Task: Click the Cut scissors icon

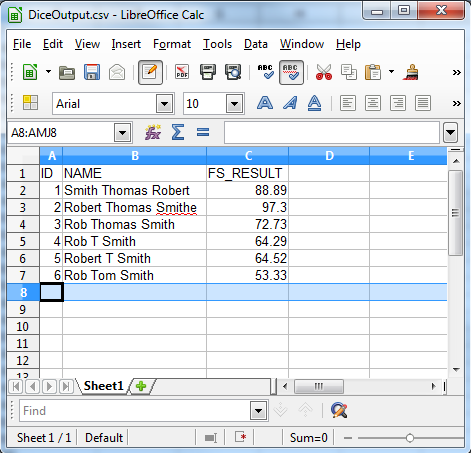Action: point(324,72)
